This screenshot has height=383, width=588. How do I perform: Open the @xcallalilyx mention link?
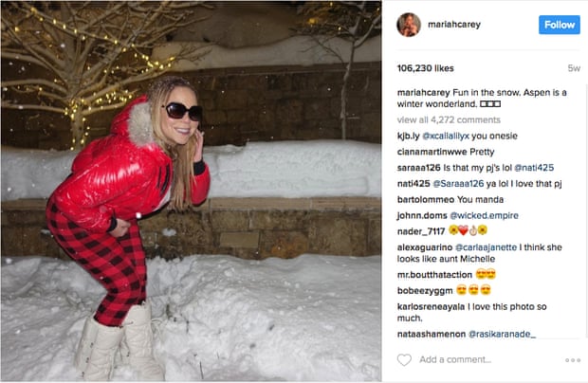click(x=446, y=136)
